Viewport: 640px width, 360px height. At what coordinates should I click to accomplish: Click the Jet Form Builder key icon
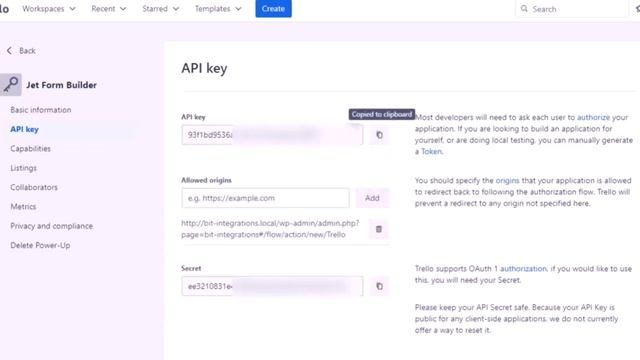(x=11, y=85)
